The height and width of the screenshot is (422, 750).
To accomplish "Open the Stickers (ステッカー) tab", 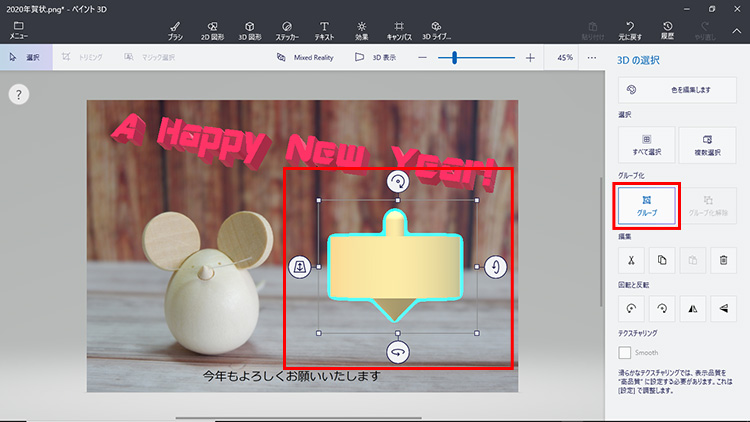I will click(x=287, y=29).
